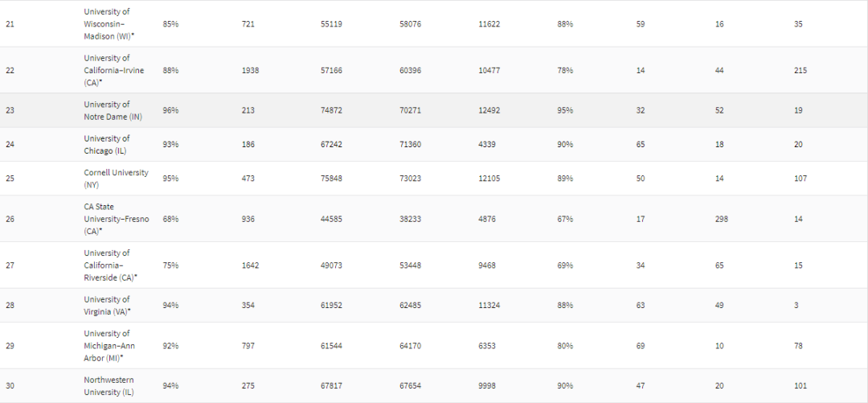Click University of Michigan–Ann Arbor name
The height and width of the screenshot is (403, 868).
coord(109,345)
